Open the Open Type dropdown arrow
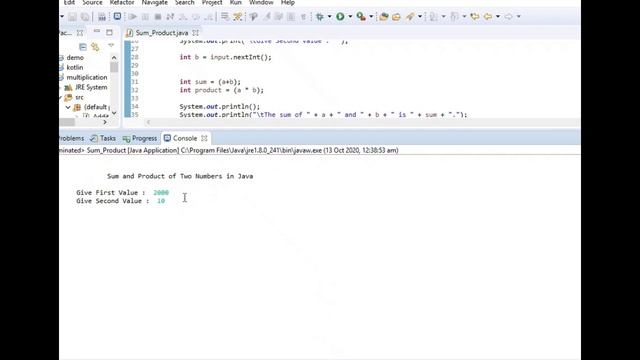 click(x=420, y=17)
